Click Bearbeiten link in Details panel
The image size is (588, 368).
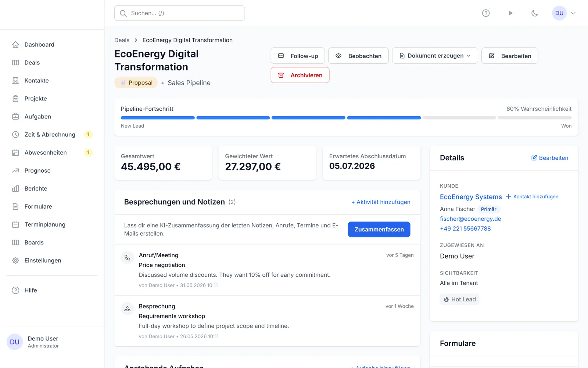click(550, 158)
